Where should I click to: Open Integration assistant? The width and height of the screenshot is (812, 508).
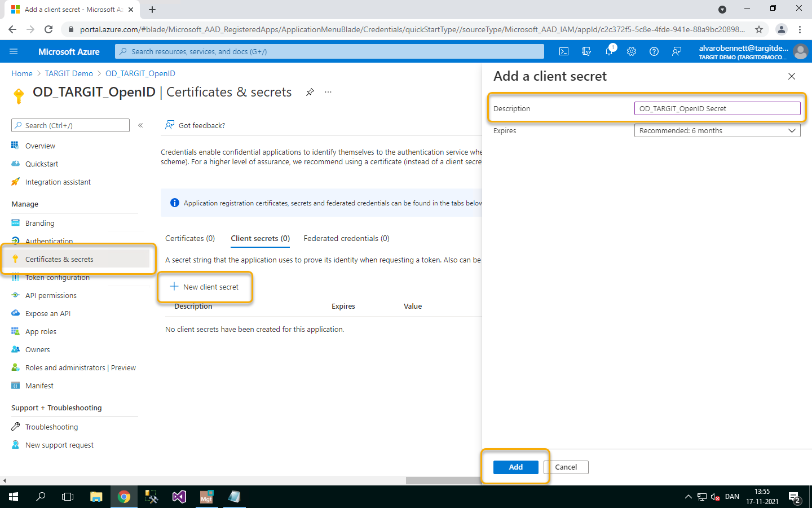coord(58,182)
